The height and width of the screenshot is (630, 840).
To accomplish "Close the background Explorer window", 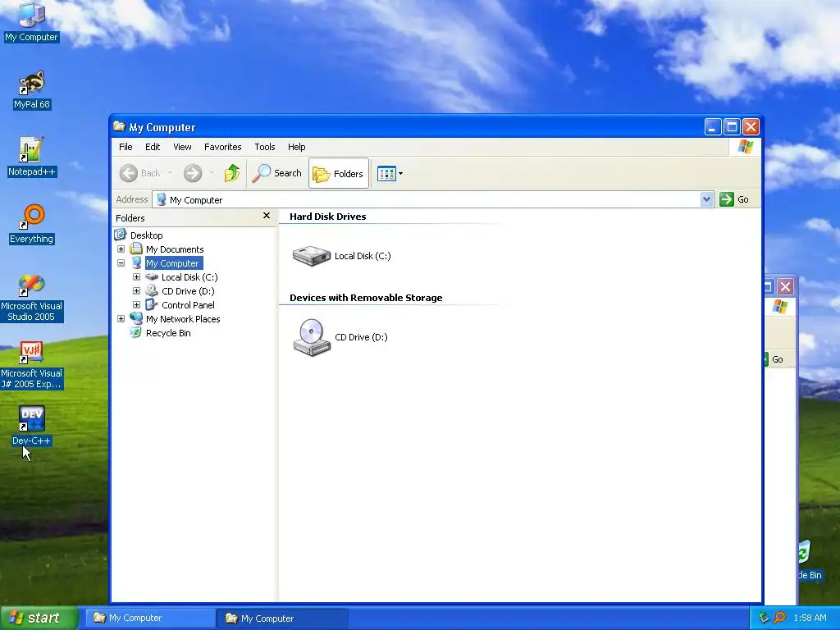I will (785, 286).
